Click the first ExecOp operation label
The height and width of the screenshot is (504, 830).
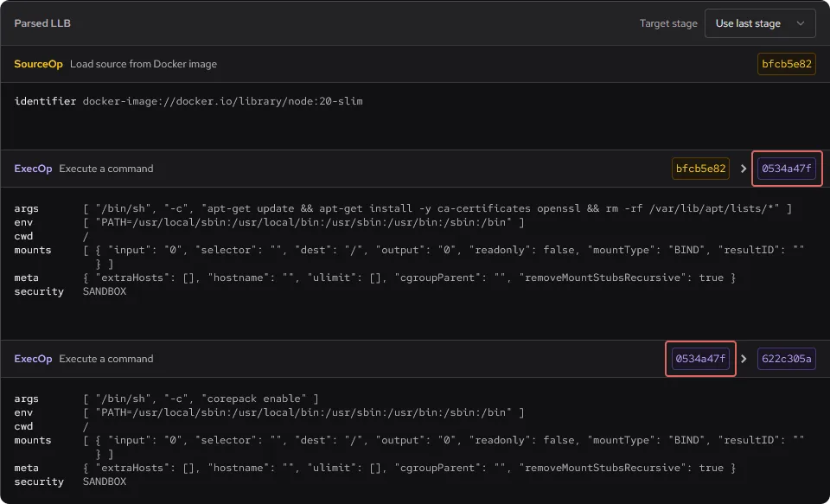pos(33,169)
